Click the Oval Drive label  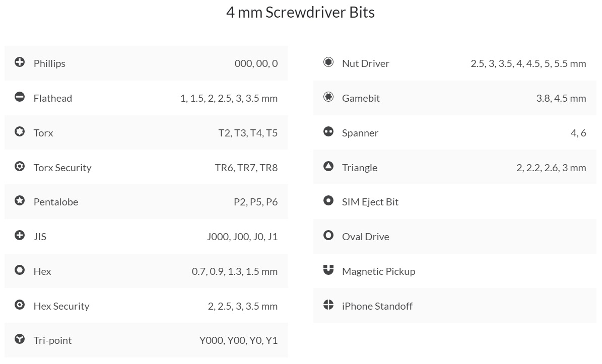click(x=366, y=237)
